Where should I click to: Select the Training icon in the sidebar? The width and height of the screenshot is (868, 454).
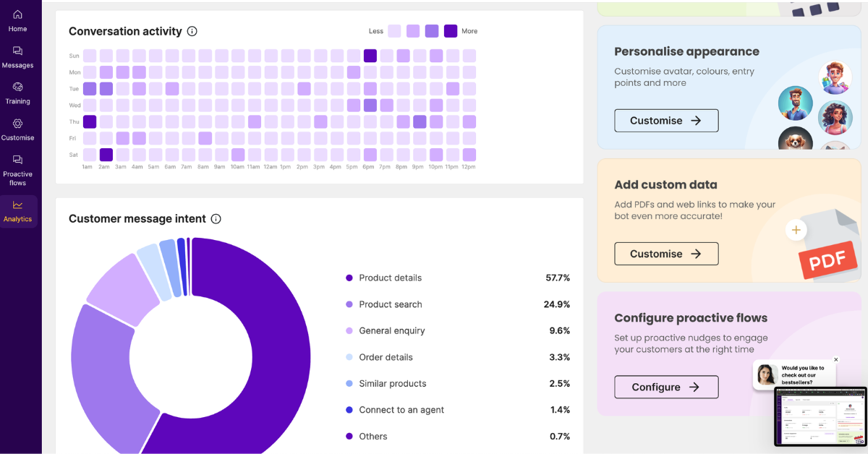pyautogui.click(x=17, y=93)
